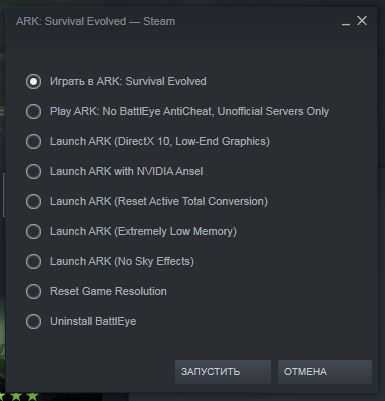Screen dimensions: 385x401
Task: Choose Play ARK: No BattlEye AntiCheat radio button
Action: tap(33, 111)
